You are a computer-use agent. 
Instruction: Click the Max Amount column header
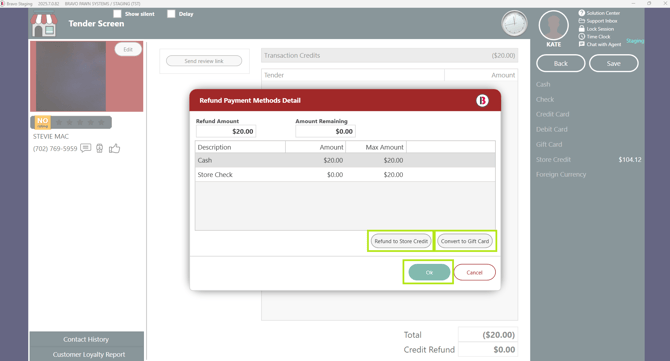click(376, 147)
